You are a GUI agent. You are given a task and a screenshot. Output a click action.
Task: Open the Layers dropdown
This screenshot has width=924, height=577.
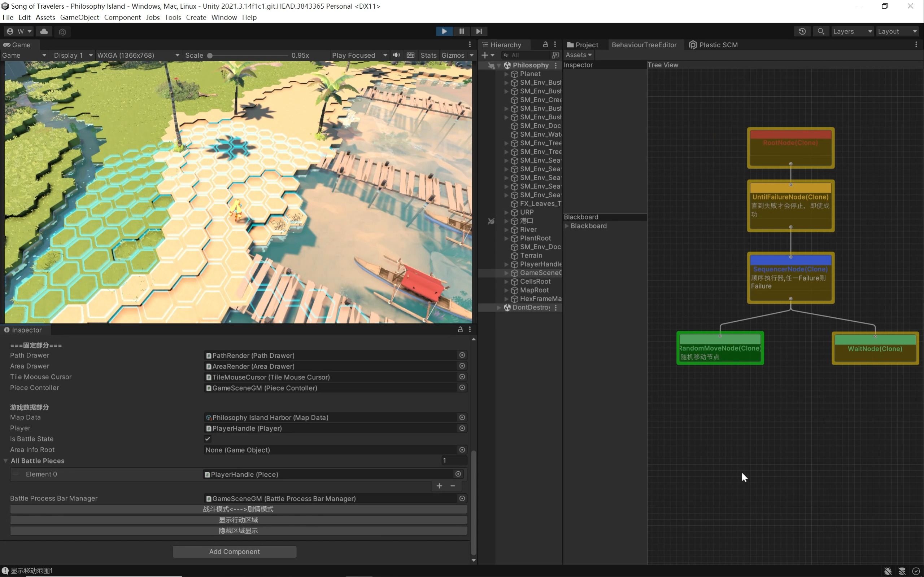tap(852, 31)
